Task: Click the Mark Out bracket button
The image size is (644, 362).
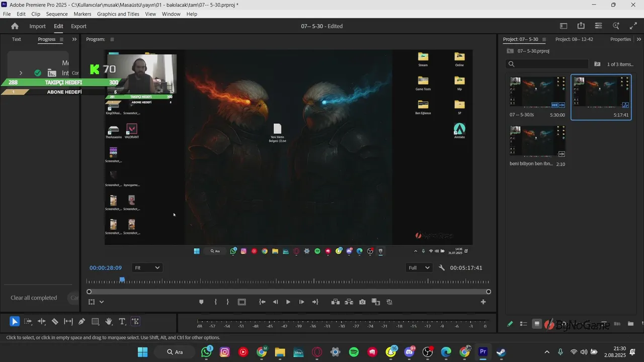Action: pyautogui.click(x=227, y=302)
